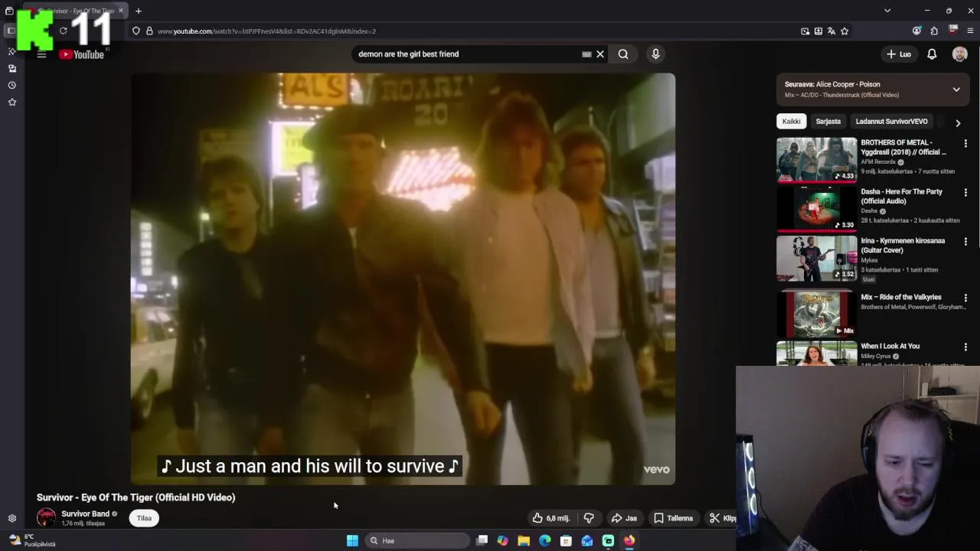Open options for Brothers of Metal video
The width and height of the screenshot is (980, 551).
click(965, 144)
